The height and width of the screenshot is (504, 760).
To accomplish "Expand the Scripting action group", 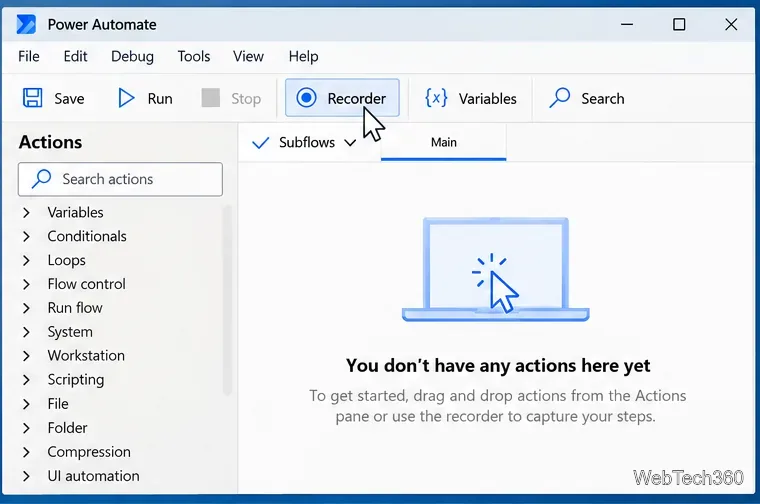I will [27, 379].
